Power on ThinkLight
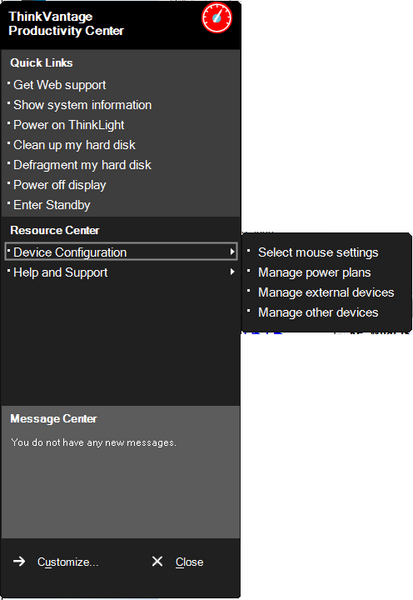This screenshot has width=413, height=600. pyautogui.click(x=69, y=125)
